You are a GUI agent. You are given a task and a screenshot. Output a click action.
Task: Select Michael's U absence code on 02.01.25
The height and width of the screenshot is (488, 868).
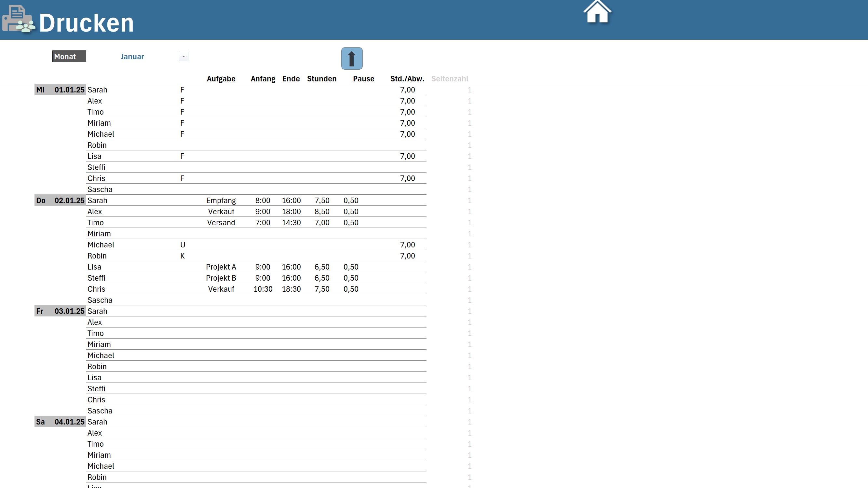[x=182, y=245]
